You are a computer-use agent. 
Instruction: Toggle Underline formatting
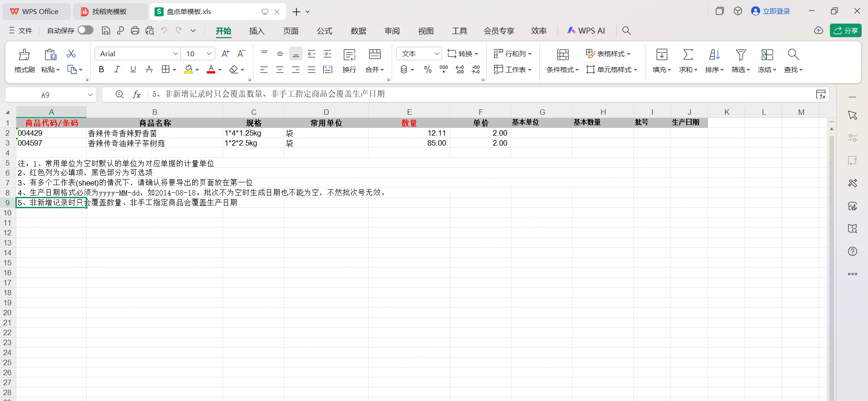(x=133, y=69)
